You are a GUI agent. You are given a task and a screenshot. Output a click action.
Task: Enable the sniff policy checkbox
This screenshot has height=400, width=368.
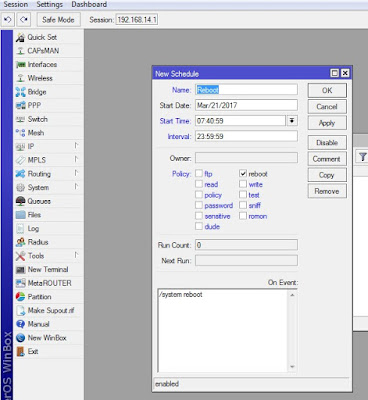tap(243, 205)
